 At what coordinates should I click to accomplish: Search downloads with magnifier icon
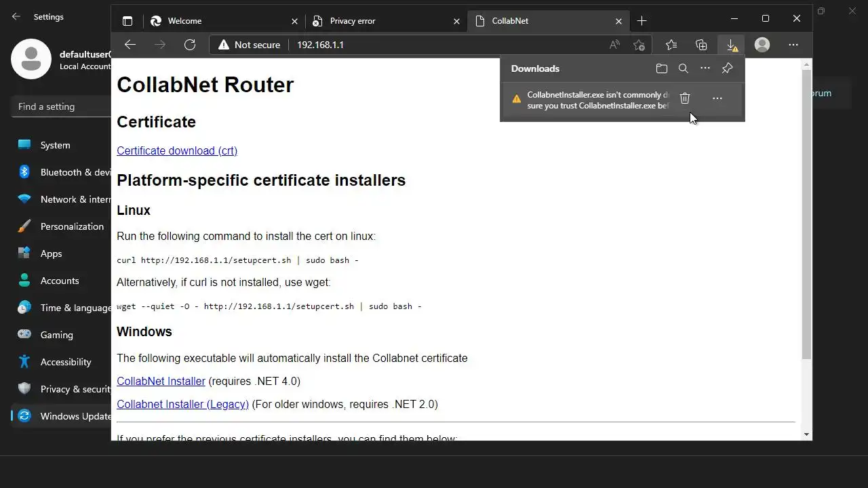684,68
